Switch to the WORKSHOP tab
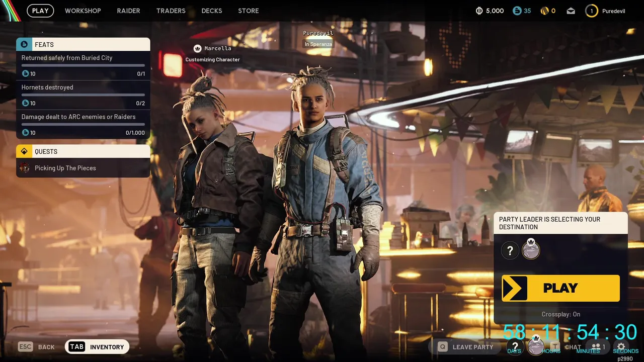This screenshot has width=644, height=362. tap(83, 11)
